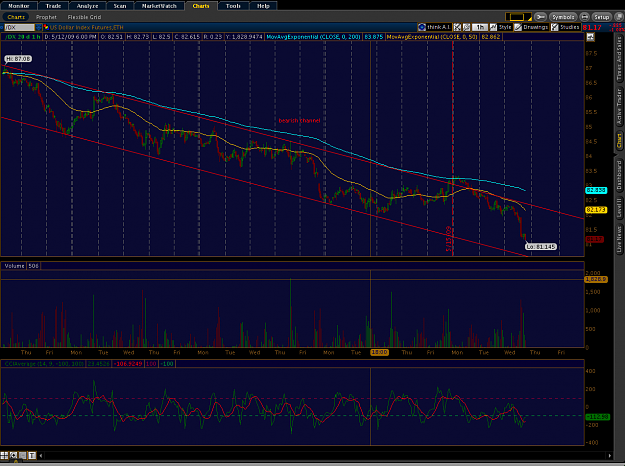
Task: Click the chart scale icon below price
Action: [590, 37]
